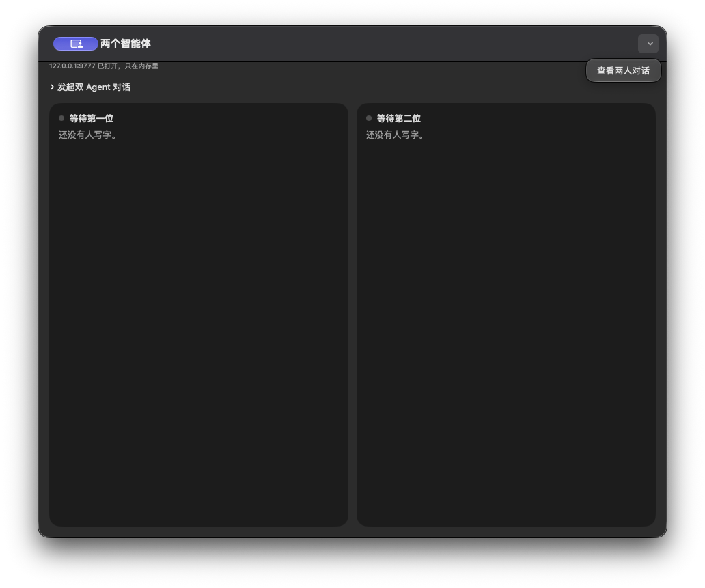Click 还没有人写字。 under 等待第一位
The height and width of the screenshot is (588, 705).
tap(88, 135)
